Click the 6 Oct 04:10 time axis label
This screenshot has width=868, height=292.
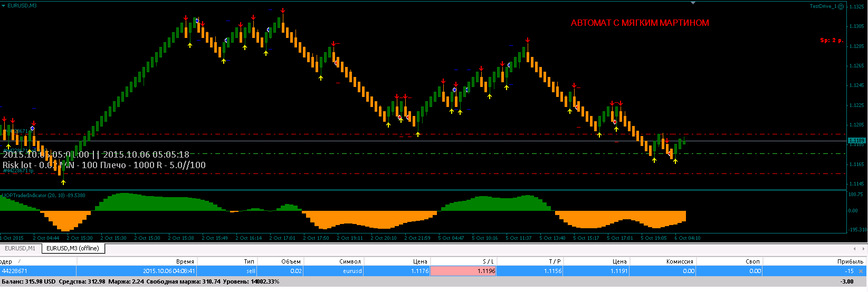(x=688, y=238)
